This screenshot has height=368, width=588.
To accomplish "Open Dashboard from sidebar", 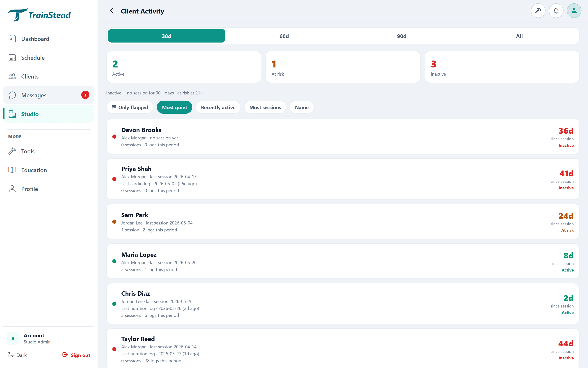I will (49, 39).
